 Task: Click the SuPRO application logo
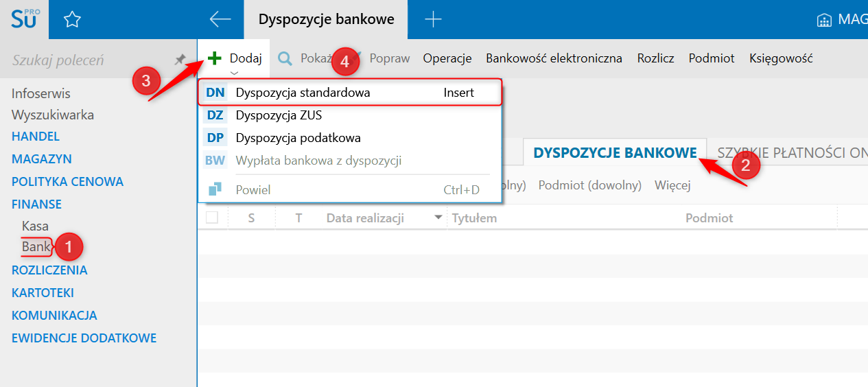(x=25, y=19)
